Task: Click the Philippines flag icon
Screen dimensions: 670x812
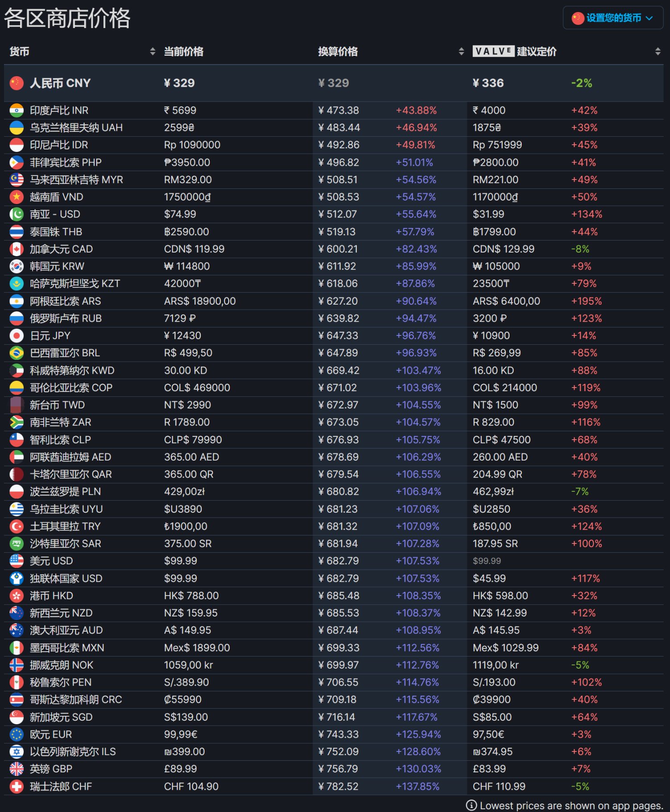Action: click(16, 163)
